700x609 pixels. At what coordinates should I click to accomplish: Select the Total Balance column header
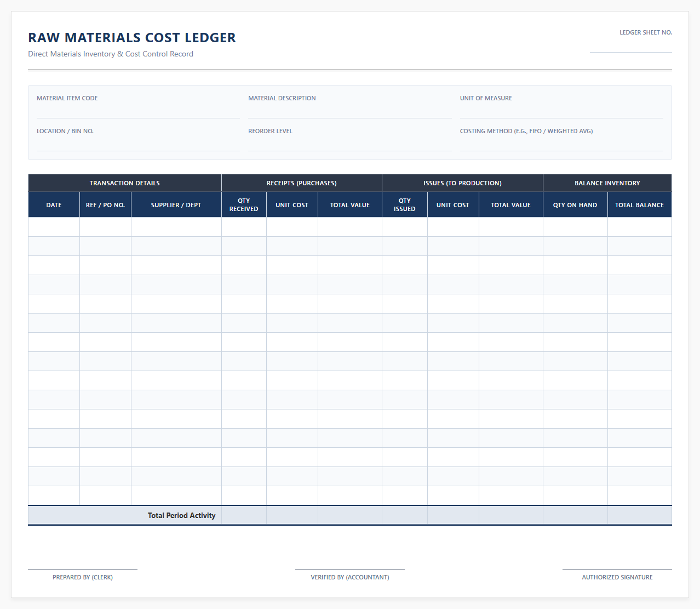point(640,205)
